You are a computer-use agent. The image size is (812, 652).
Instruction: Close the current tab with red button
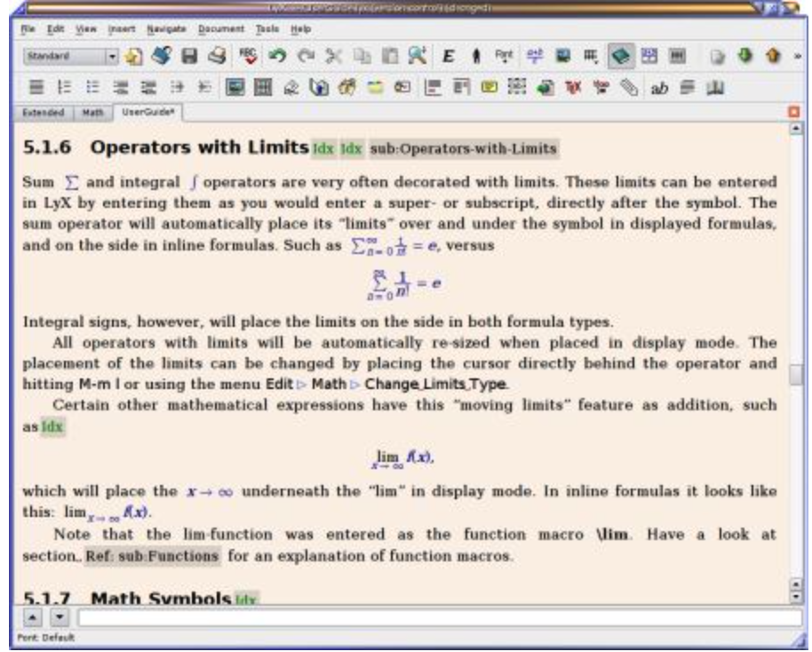794,112
